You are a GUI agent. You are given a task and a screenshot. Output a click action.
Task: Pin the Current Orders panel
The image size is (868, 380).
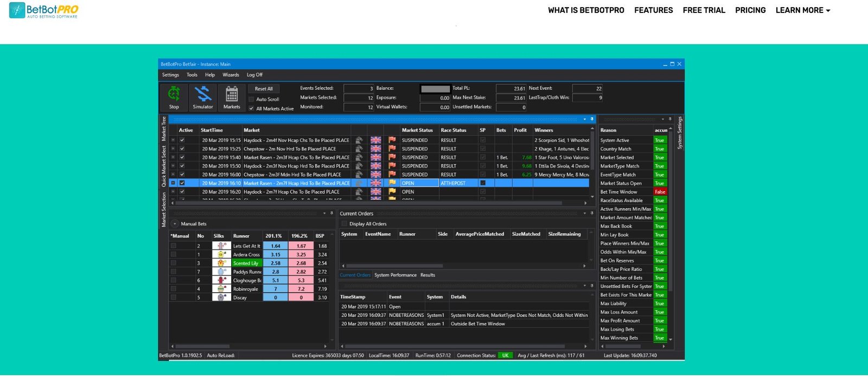pyautogui.click(x=592, y=213)
